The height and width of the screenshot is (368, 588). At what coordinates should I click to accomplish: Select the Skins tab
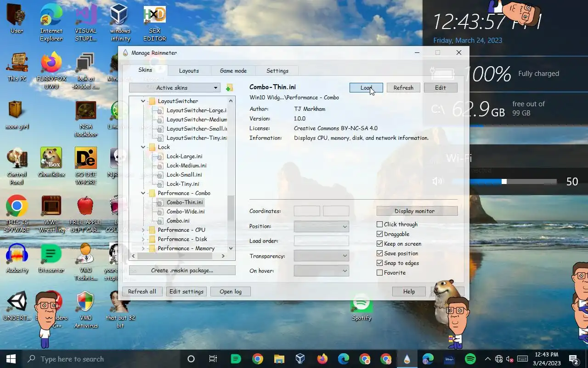click(145, 70)
